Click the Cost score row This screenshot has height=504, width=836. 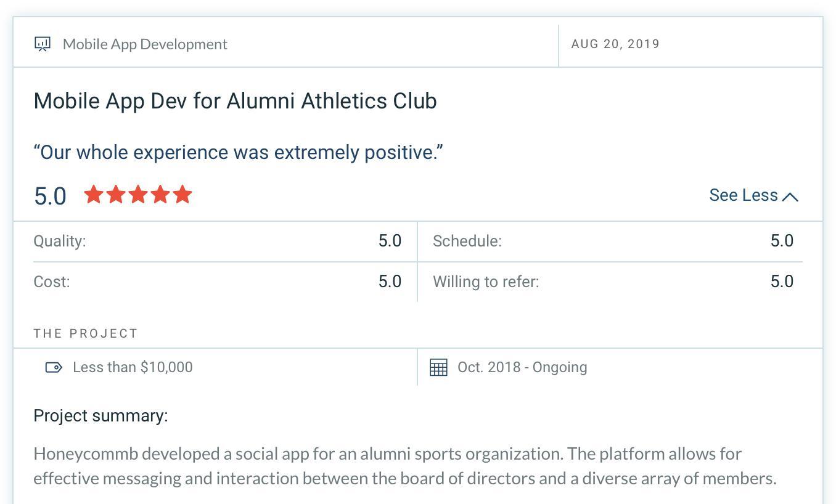[217, 282]
